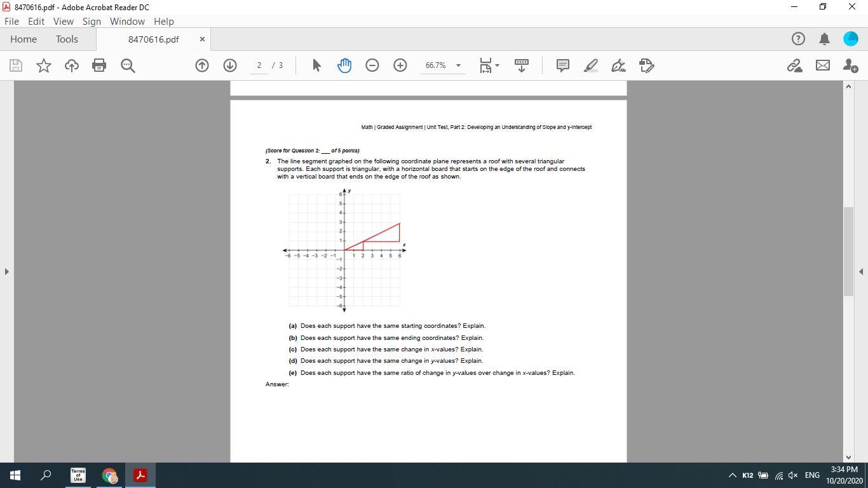Click the scroll down arrow of the document
This screenshot has height=488, width=868.
pyautogui.click(x=848, y=457)
